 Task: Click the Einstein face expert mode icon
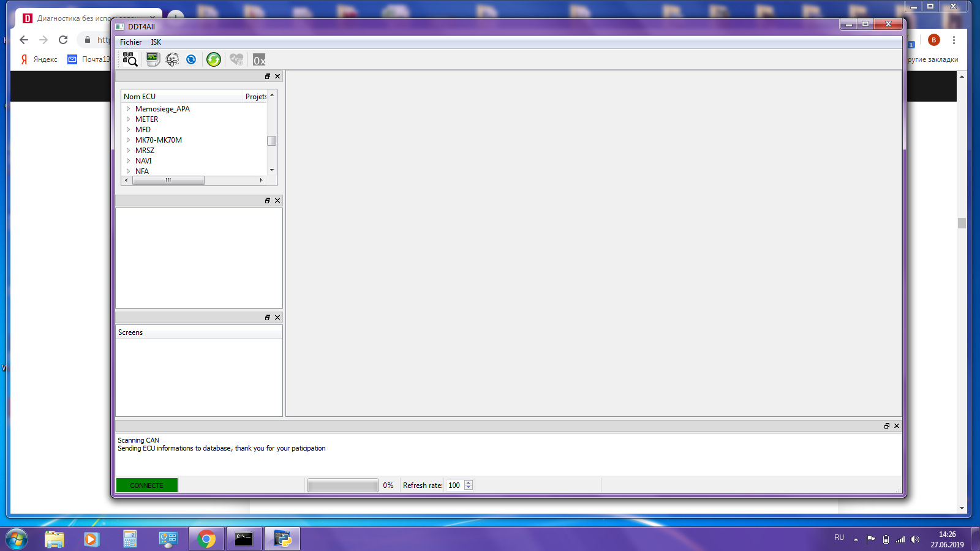pyautogui.click(x=173, y=59)
